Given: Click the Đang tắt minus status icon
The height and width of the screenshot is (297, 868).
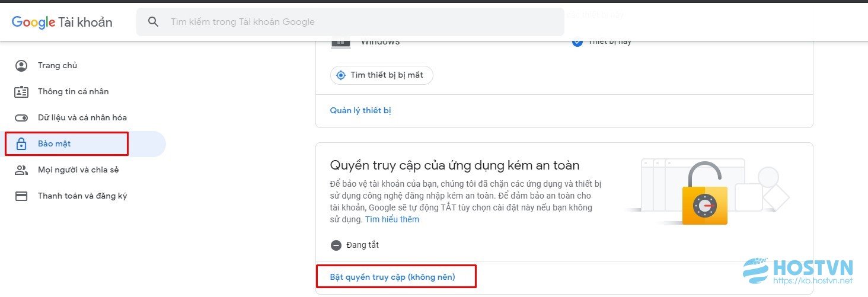Looking at the screenshot, I should tap(336, 245).
